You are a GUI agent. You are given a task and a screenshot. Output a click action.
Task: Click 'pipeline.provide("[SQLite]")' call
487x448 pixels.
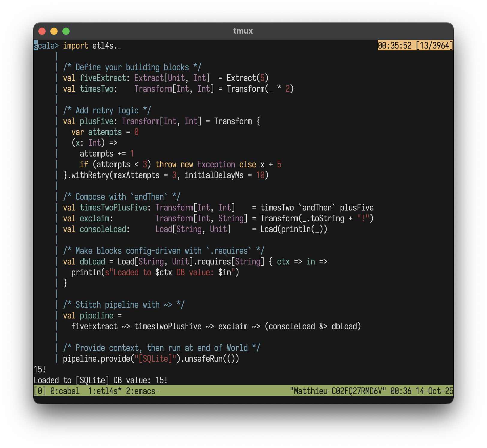[122, 359]
